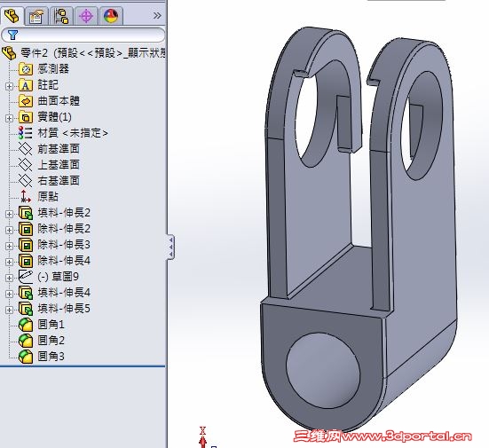Expand the 除料-伸長3 feature

click(x=9, y=246)
